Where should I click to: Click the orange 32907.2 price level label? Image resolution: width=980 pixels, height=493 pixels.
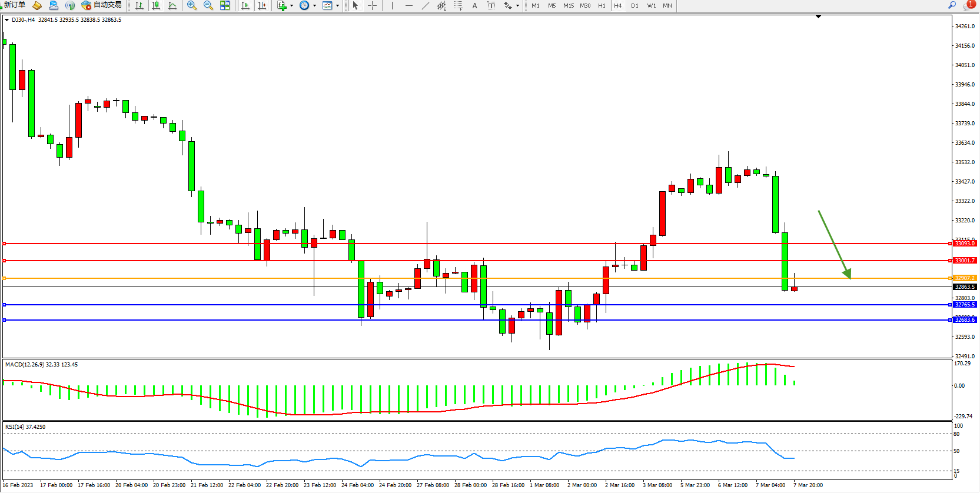click(965, 278)
